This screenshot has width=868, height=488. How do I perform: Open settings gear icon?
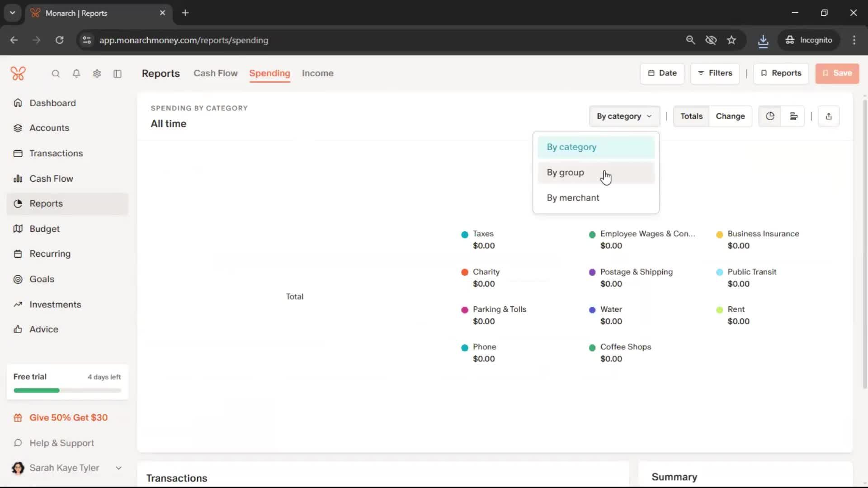(x=97, y=74)
